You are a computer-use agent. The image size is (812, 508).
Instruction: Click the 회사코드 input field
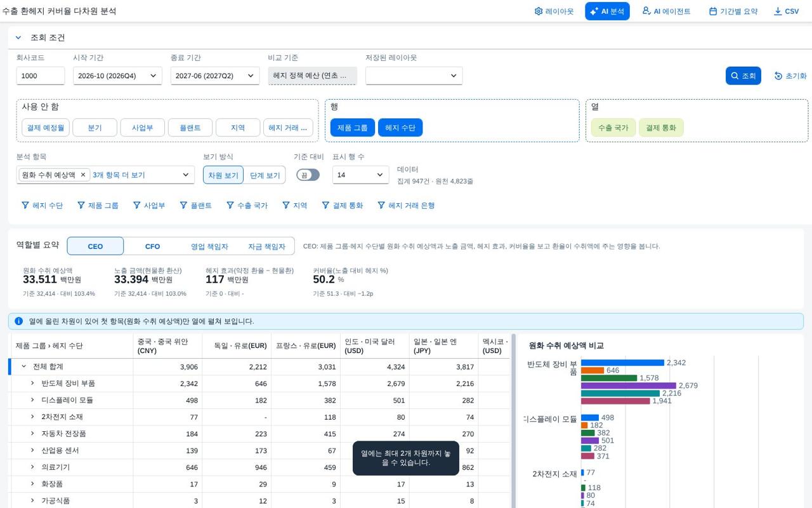point(41,76)
